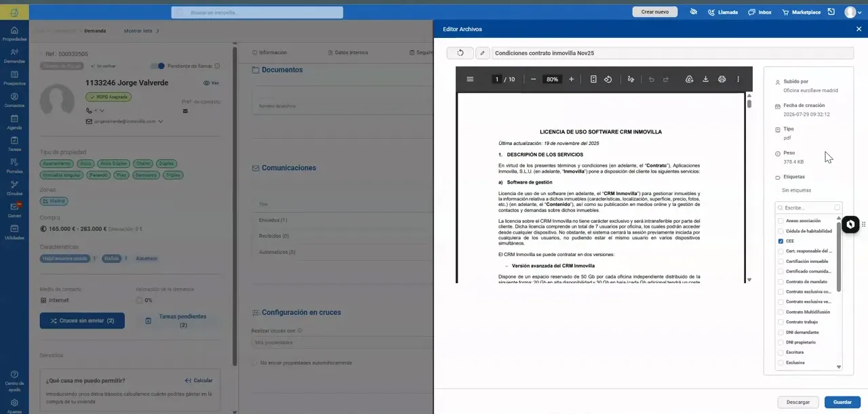Print the PDF document
Viewport: 868px width, 414px height.
(x=722, y=79)
